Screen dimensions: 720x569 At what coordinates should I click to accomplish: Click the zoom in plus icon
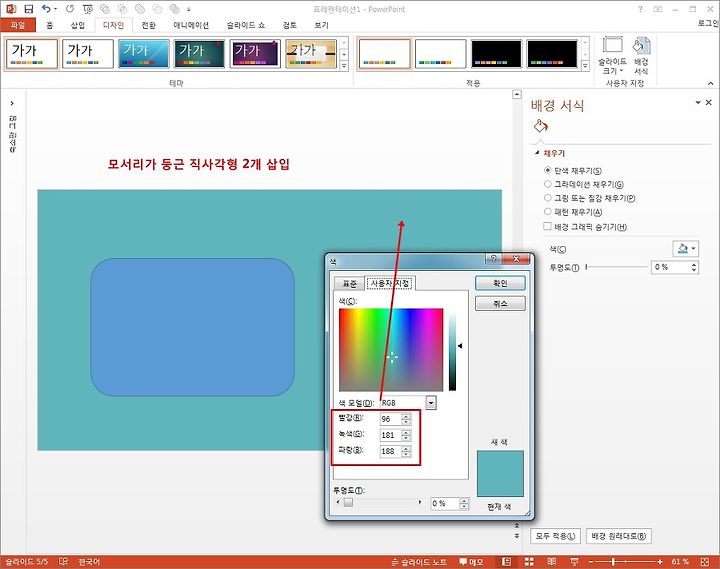pyautogui.click(x=660, y=562)
